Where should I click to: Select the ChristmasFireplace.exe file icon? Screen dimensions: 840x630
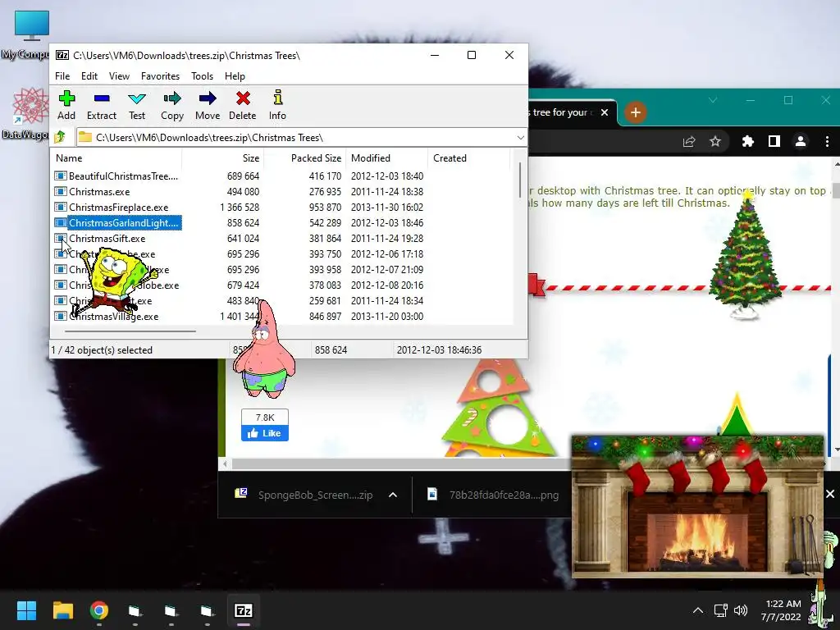(61, 207)
